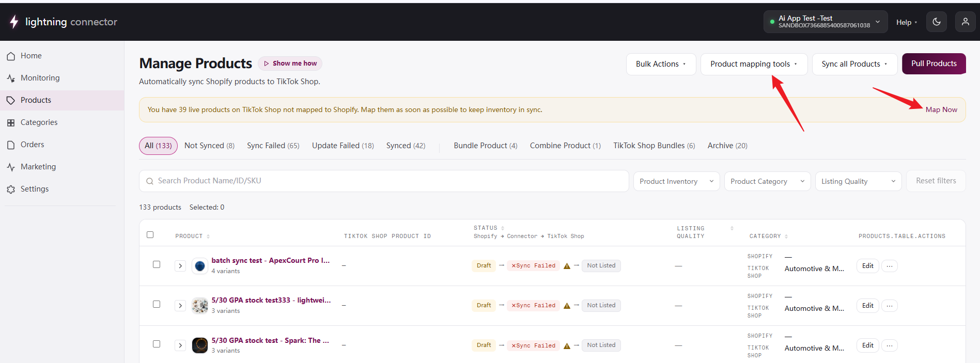
Task: Expand variants of Spark: The product
Action: 180,345
